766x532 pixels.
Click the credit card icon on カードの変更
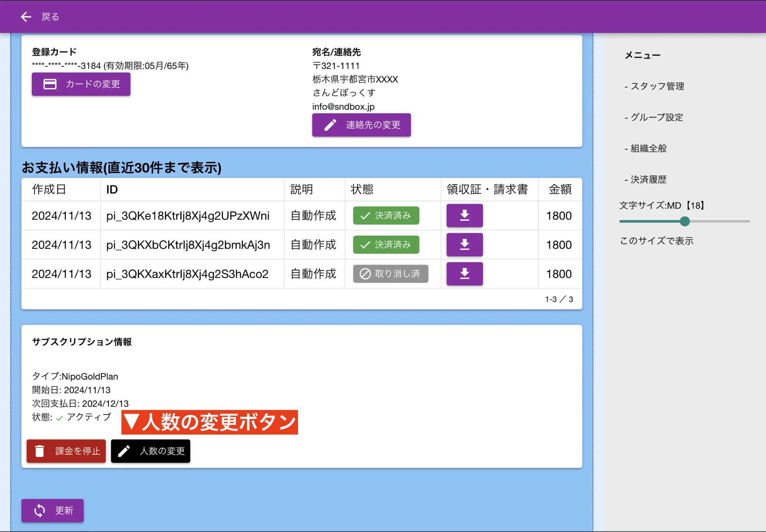[50, 84]
